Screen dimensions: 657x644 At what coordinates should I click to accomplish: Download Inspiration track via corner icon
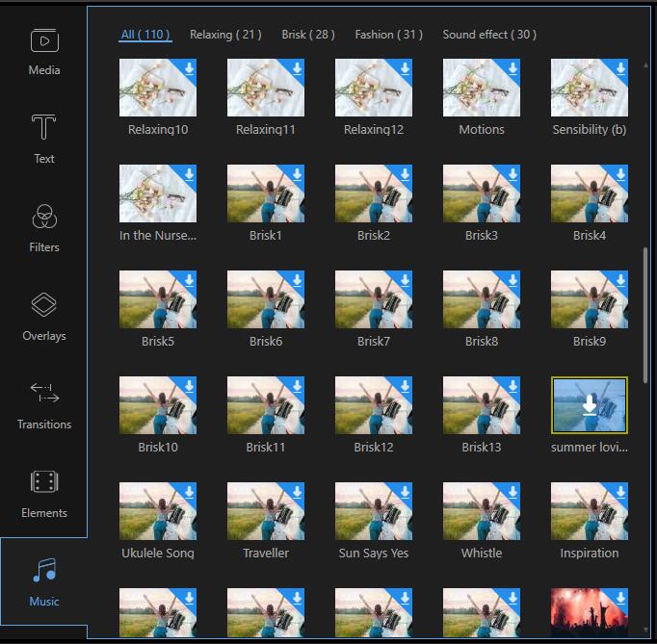click(620, 492)
